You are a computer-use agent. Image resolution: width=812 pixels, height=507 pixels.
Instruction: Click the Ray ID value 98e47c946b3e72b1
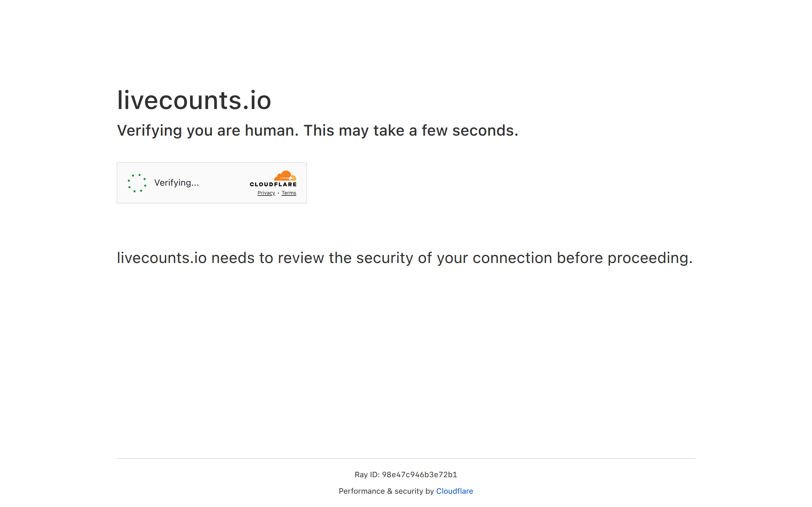(x=419, y=474)
